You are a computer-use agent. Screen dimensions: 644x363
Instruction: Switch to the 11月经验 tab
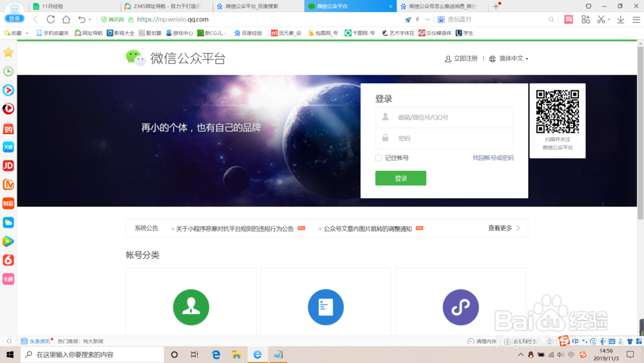click(74, 6)
